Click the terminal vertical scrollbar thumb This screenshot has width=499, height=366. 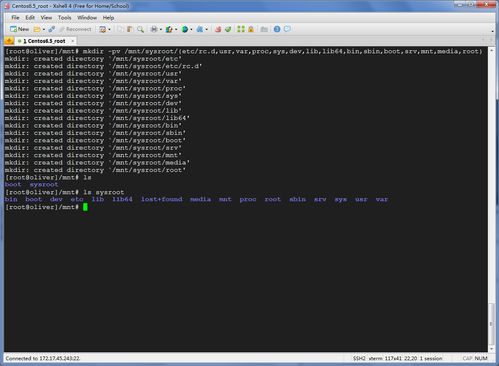coord(491,324)
